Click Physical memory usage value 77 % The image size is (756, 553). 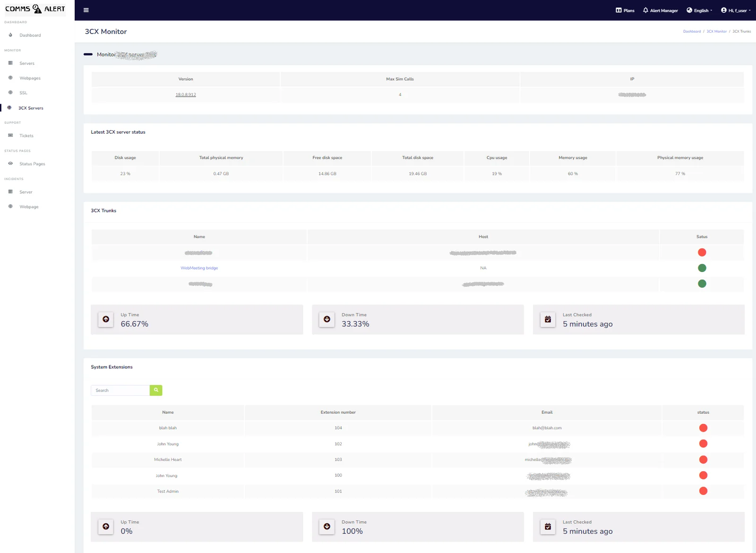pos(680,174)
